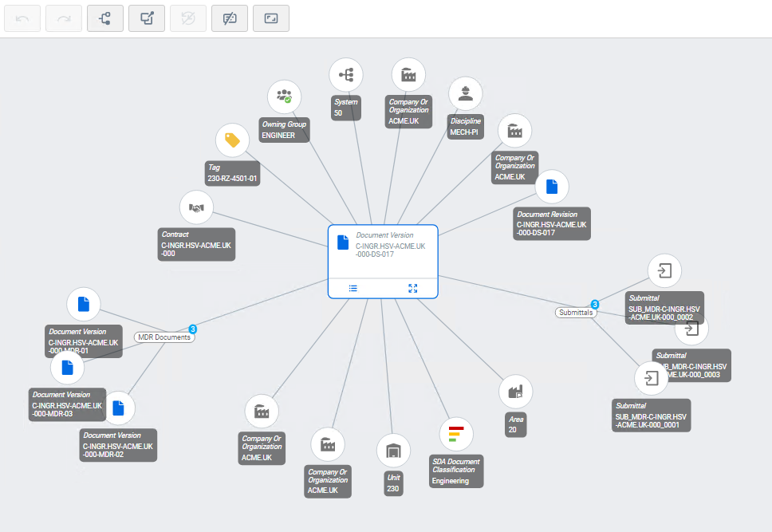Click expand icon on Document Version card
This screenshot has width=772, height=532.
413,288
